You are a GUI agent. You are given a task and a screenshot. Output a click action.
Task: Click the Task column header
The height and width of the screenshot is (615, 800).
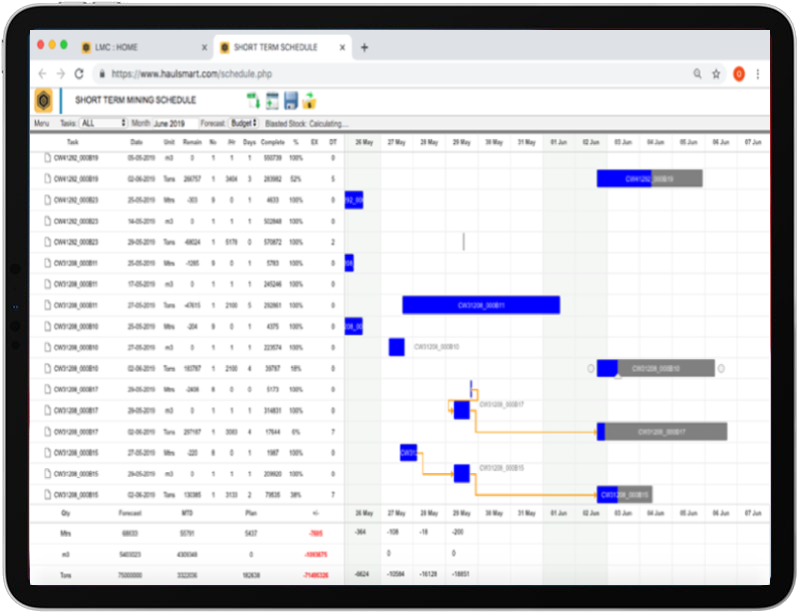click(72, 142)
